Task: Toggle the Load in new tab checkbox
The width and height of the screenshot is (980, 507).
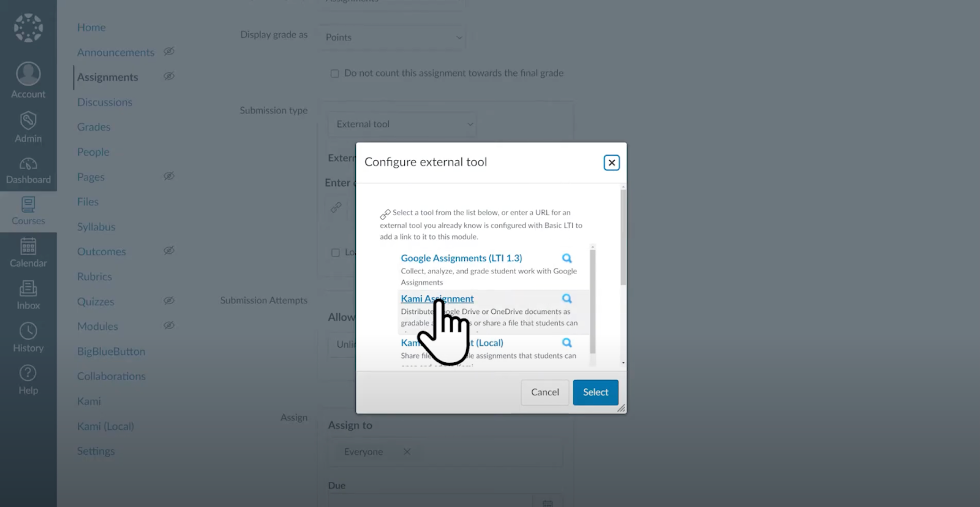Action: click(x=335, y=253)
